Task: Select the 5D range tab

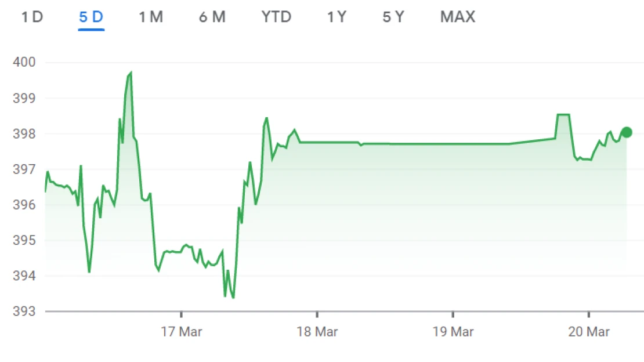Action: click(x=91, y=17)
